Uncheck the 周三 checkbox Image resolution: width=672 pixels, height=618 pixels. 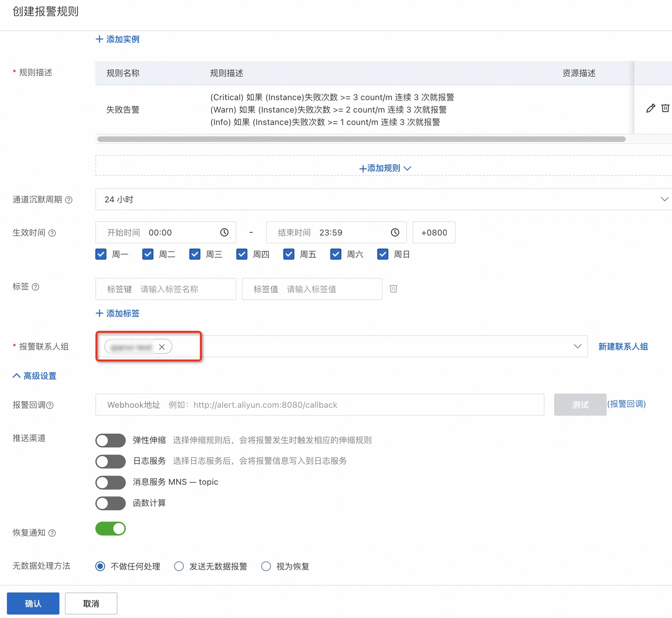195,254
